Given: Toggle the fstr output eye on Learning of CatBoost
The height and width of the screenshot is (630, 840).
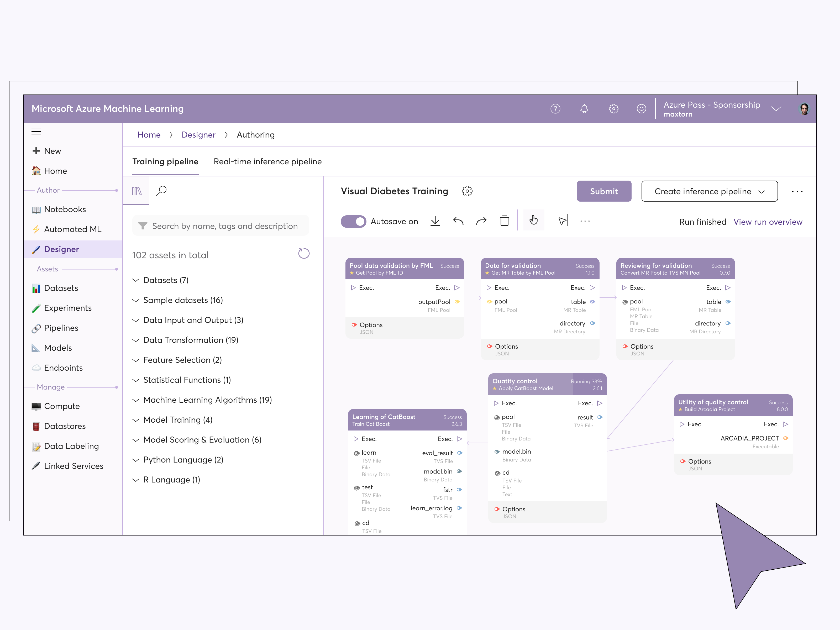Looking at the screenshot, I should [459, 490].
